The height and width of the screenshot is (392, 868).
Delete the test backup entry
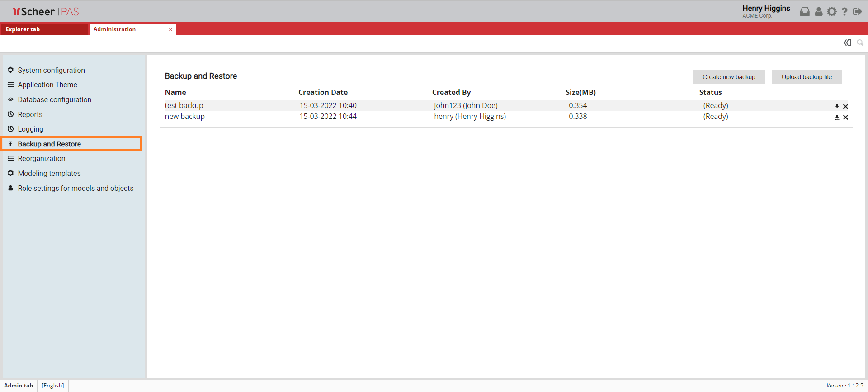845,107
